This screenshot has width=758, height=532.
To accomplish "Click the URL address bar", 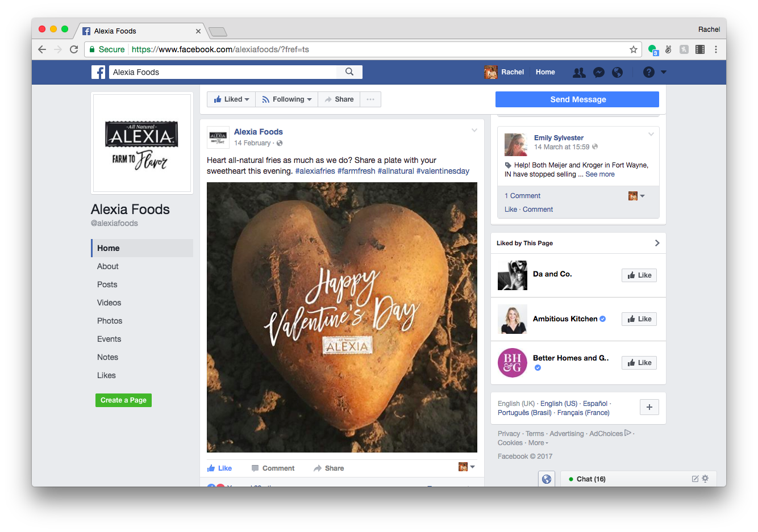I will click(x=363, y=49).
